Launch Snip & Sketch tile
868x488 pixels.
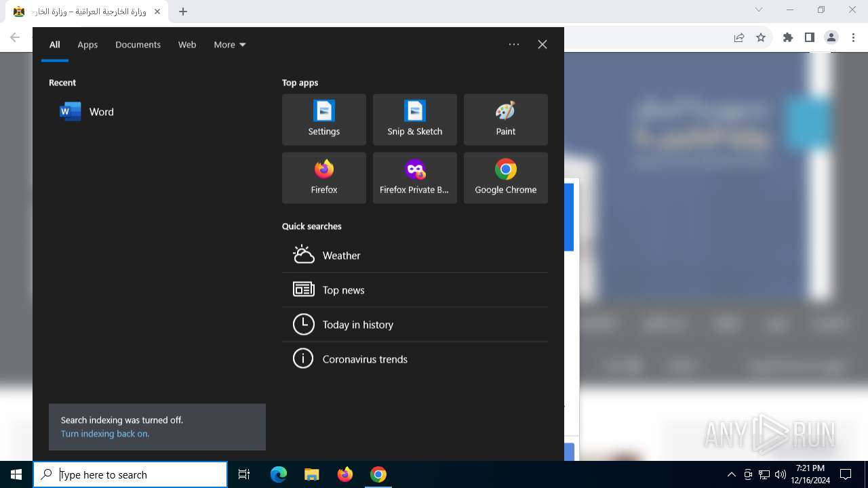coord(415,119)
